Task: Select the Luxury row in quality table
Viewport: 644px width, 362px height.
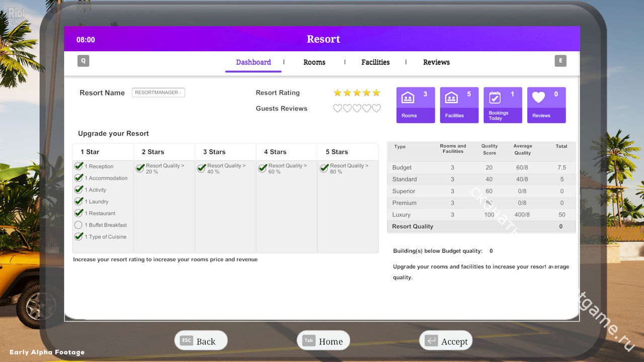Action: pyautogui.click(x=480, y=215)
